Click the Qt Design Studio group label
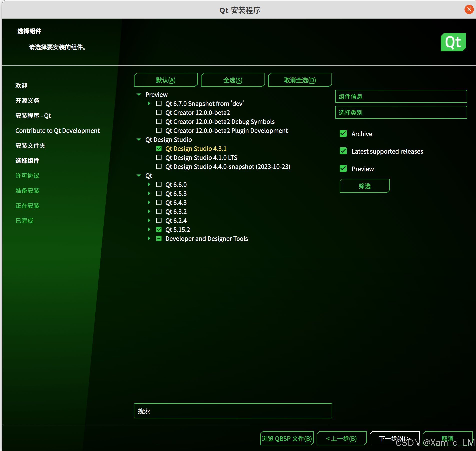This screenshot has width=476, height=451. click(169, 140)
